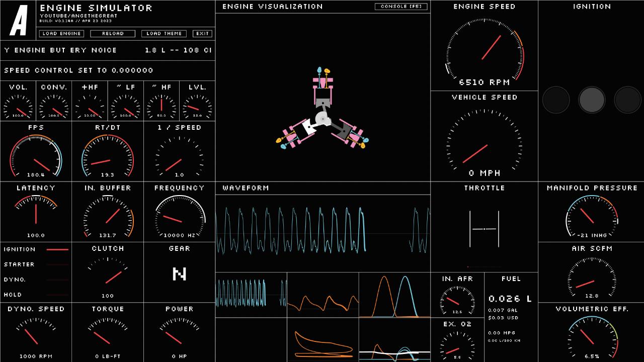Enable the Dyno. indicator
This screenshot has width=644, height=362.
(x=57, y=280)
